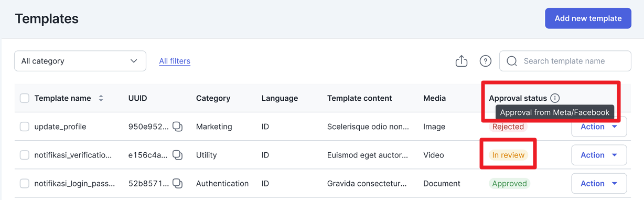This screenshot has width=644, height=200.
Task: Copy UUID for the notifikasi_verification row
Action: pos(178,155)
